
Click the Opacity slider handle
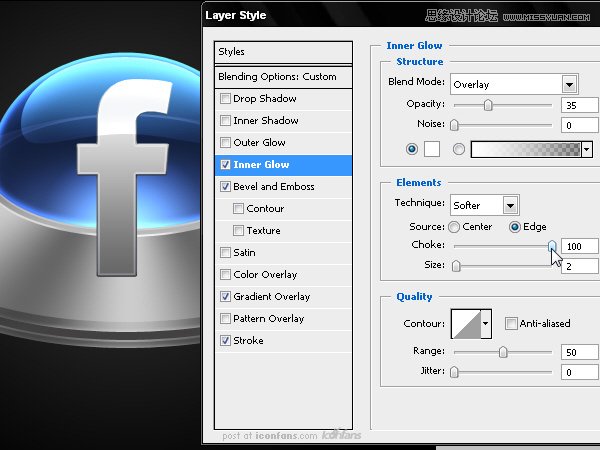click(488, 105)
